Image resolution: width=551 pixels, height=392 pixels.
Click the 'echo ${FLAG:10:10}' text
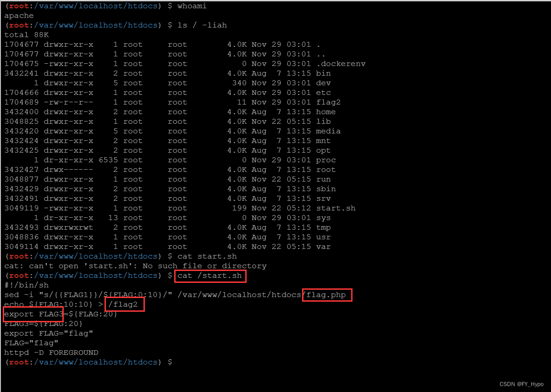[x=49, y=304]
